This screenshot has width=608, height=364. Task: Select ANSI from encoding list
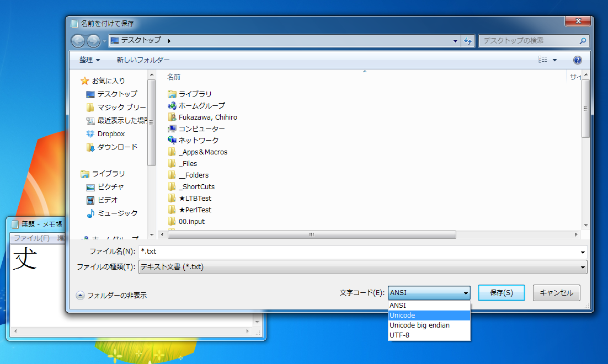pos(429,306)
